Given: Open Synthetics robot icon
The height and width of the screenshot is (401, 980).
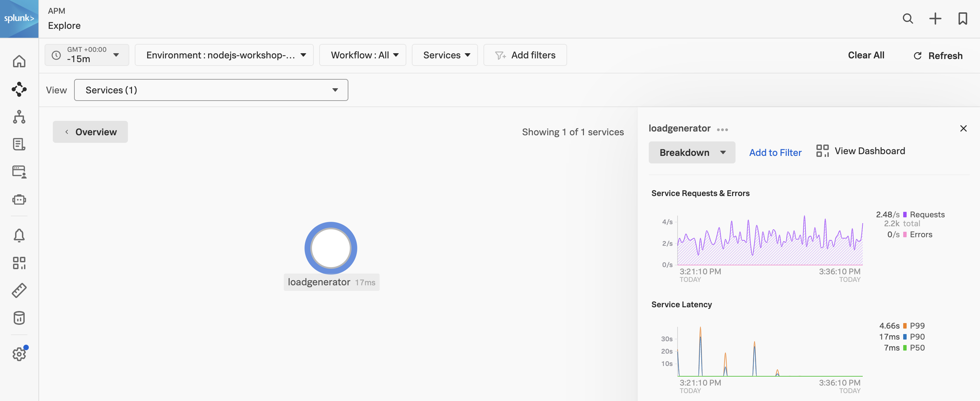Looking at the screenshot, I should (19, 199).
